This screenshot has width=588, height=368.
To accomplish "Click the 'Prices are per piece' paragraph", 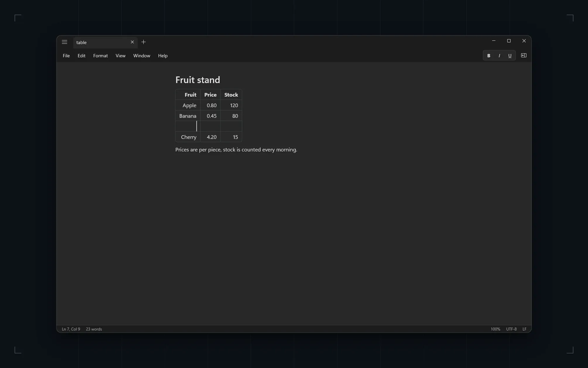I will pos(236,150).
